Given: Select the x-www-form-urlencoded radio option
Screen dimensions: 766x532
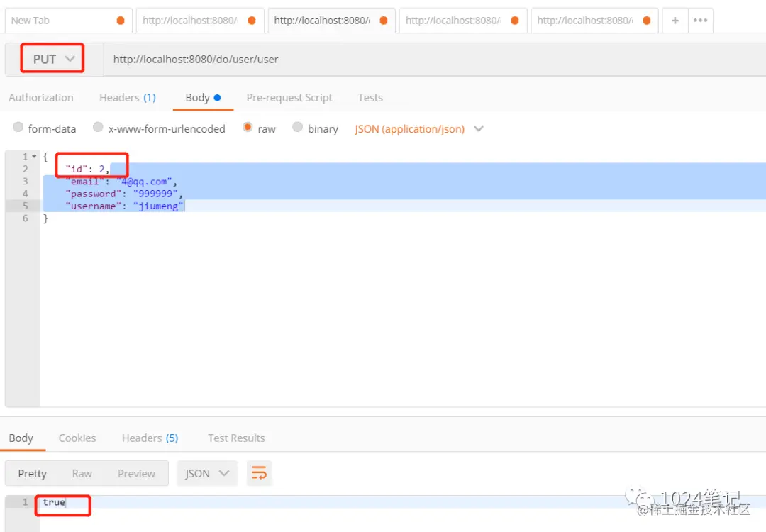Looking at the screenshot, I should tap(98, 127).
